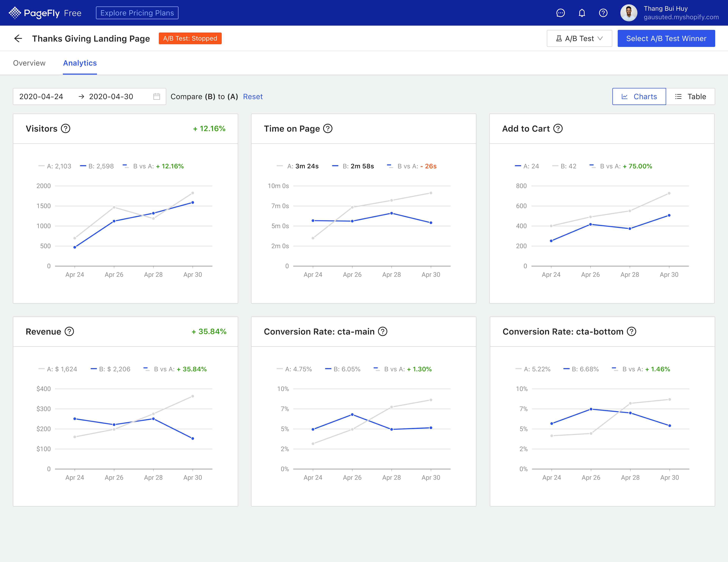This screenshot has height=562, width=728.
Task: Click Conversion Rate cta-main help icon
Action: pyautogui.click(x=383, y=331)
